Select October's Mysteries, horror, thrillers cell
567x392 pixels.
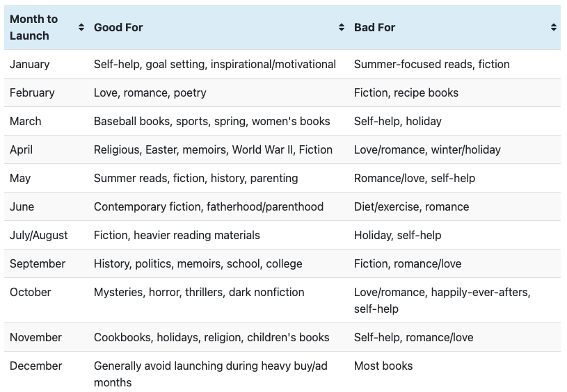218,300
